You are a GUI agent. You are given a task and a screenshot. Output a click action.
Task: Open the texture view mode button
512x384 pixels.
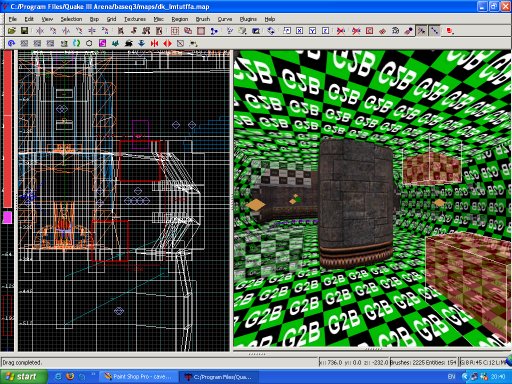point(242,31)
